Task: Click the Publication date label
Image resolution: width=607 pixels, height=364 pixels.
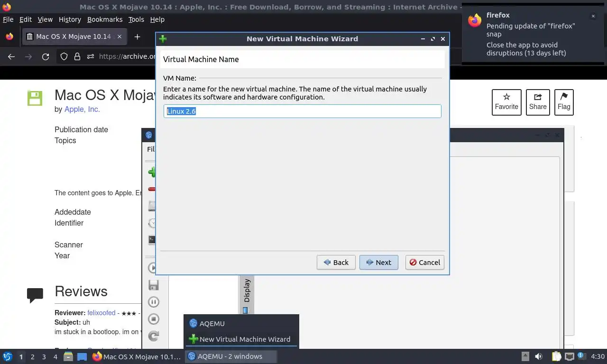Action: pos(81,129)
